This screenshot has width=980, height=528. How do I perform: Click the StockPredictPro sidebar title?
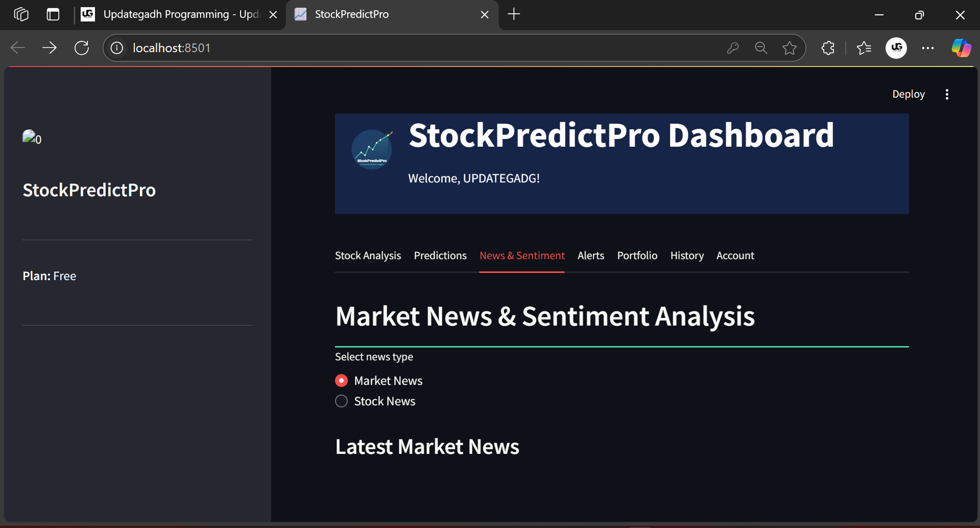(89, 190)
